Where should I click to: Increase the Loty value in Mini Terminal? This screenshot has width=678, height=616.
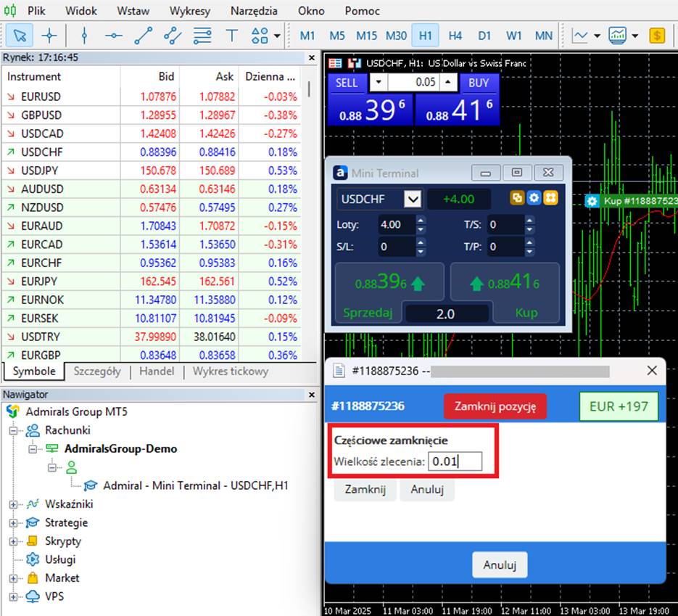(x=421, y=220)
